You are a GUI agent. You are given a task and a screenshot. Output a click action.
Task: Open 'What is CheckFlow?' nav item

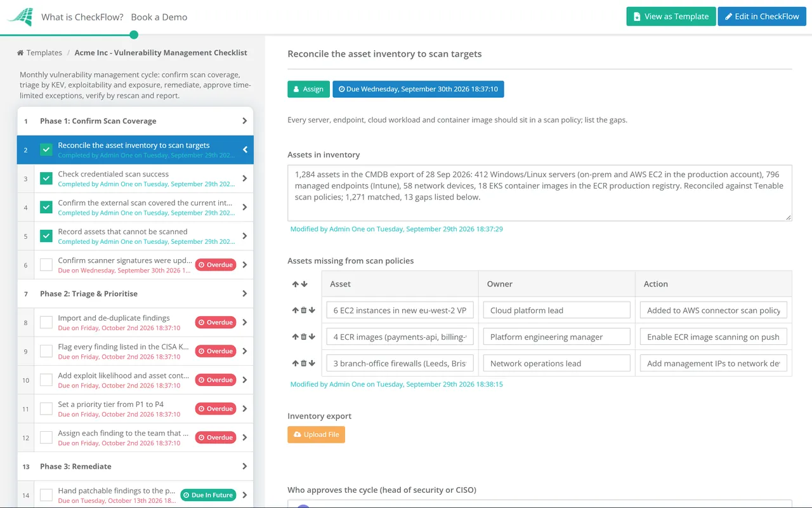82,17
